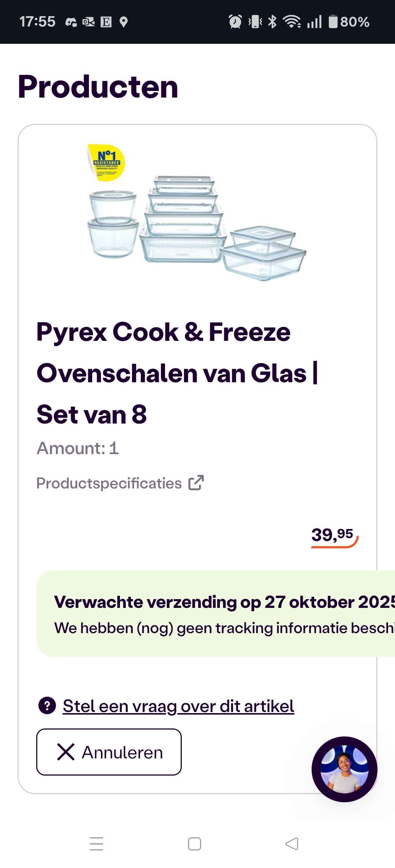This screenshot has width=395, height=868.
Task: Open the recent apps menu icon
Action: [x=97, y=844]
